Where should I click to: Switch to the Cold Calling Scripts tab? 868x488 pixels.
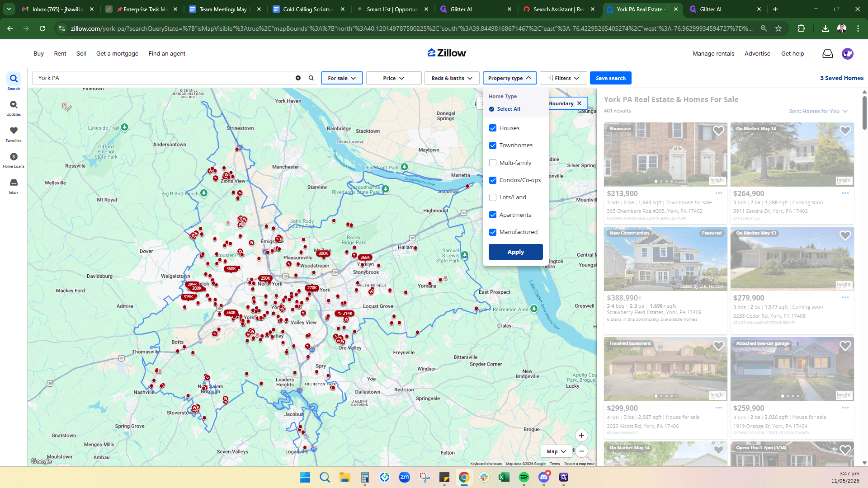[x=309, y=9]
